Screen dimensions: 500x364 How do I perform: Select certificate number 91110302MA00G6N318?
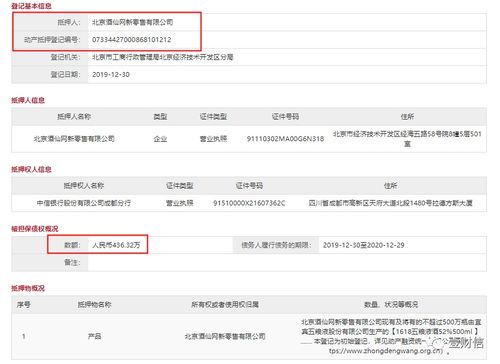click(285, 139)
